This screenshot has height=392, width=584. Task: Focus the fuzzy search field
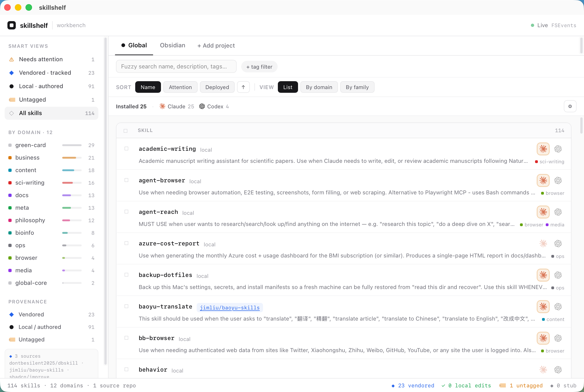(x=176, y=66)
